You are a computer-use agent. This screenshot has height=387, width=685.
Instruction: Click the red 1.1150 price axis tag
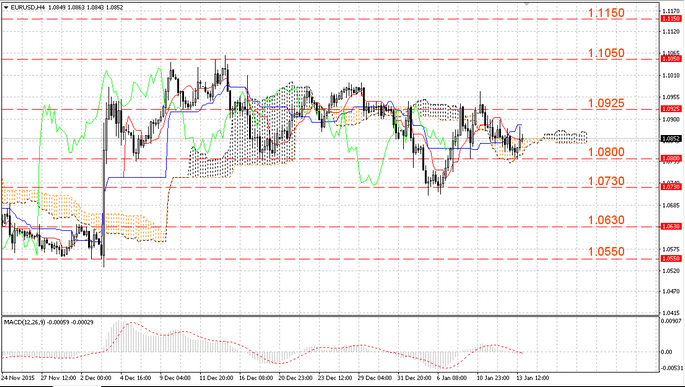click(671, 19)
